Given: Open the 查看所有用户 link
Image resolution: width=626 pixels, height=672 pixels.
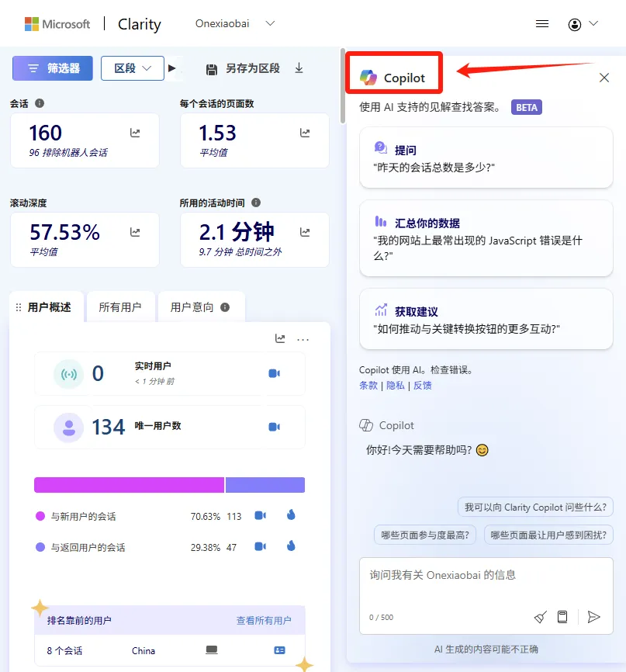Looking at the screenshot, I should pyautogui.click(x=264, y=620).
